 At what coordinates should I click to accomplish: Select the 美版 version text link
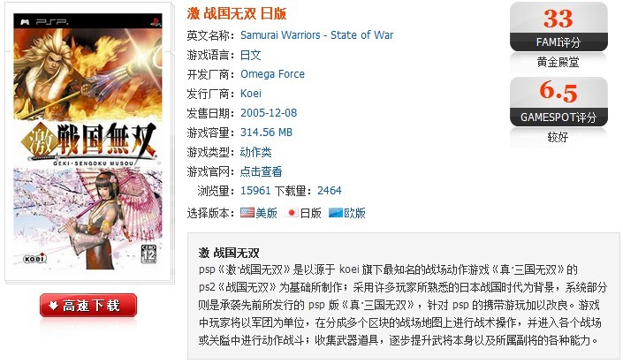click(x=266, y=213)
